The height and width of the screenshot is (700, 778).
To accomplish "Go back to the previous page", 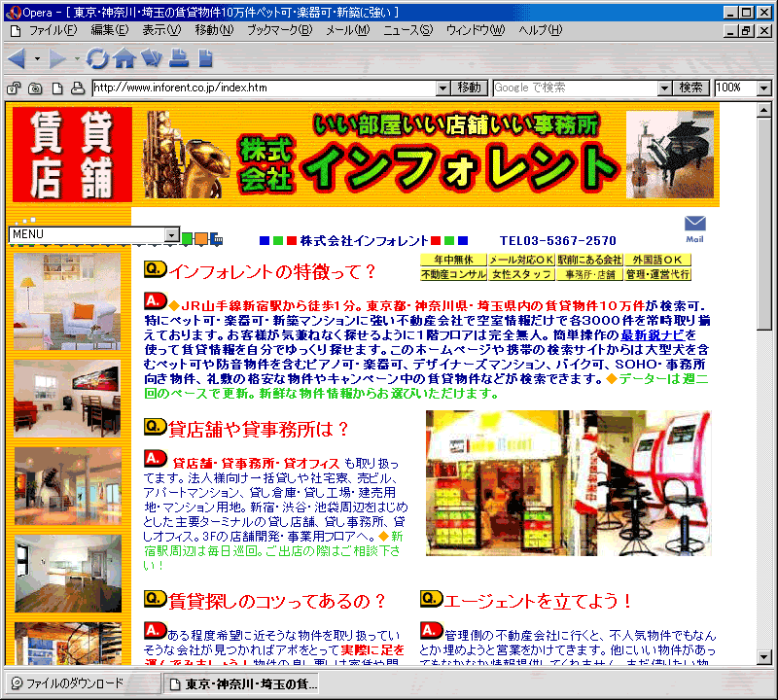I will pyautogui.click(x=18, y=58).
